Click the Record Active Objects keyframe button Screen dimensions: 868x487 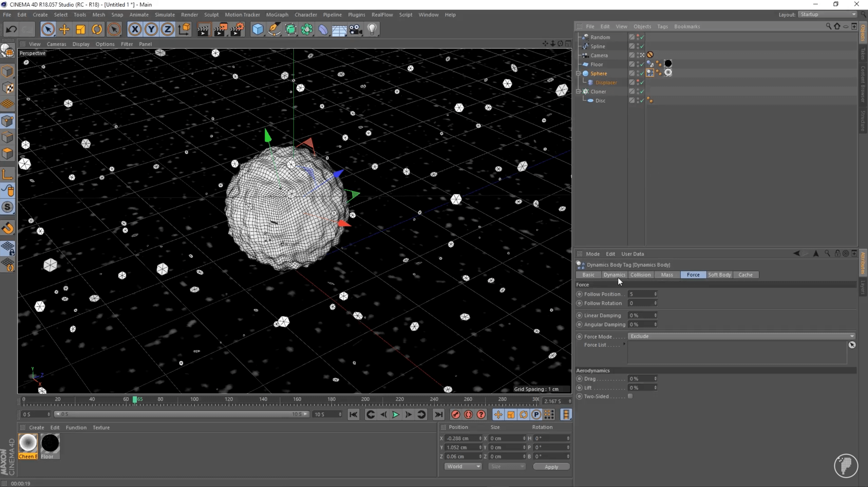pos(455,414)
